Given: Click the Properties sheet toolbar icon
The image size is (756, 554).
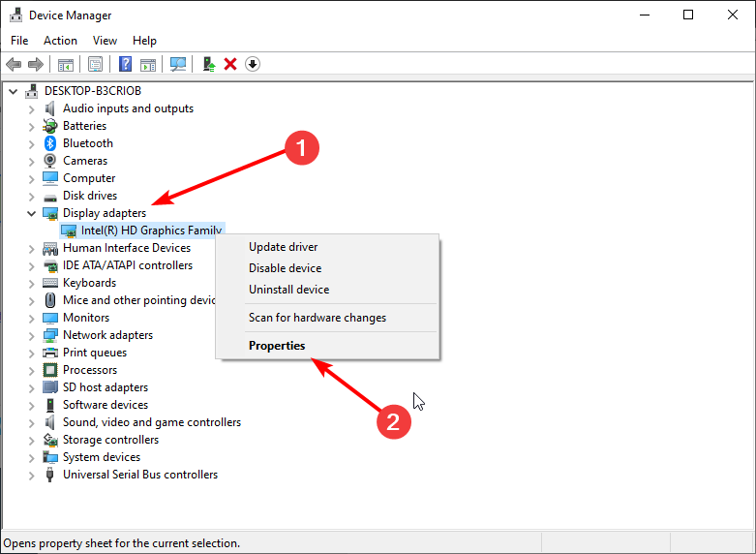Looking at the screenshot, I should [96, 64].
